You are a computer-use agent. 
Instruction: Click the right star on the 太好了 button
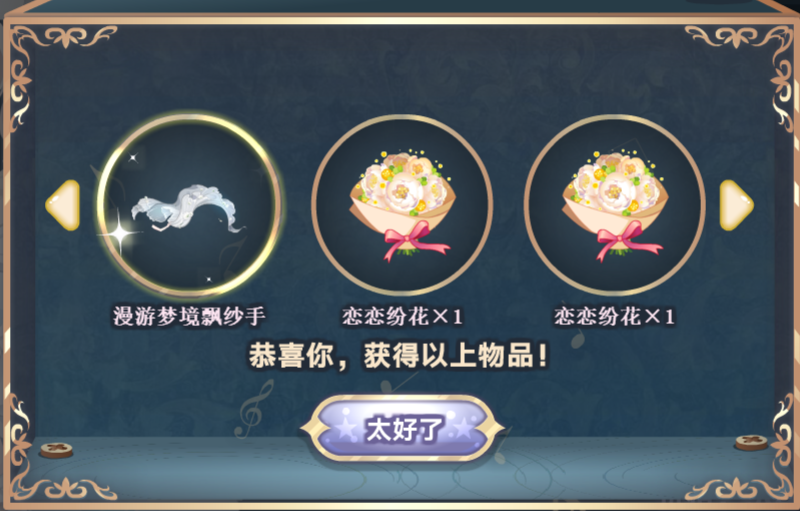(464, 427)
